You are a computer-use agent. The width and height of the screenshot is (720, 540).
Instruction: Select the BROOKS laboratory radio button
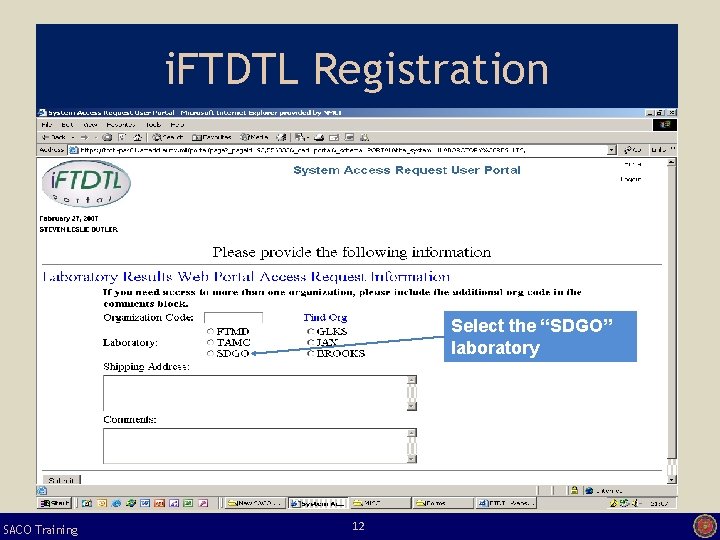click(x=310, y=353)
